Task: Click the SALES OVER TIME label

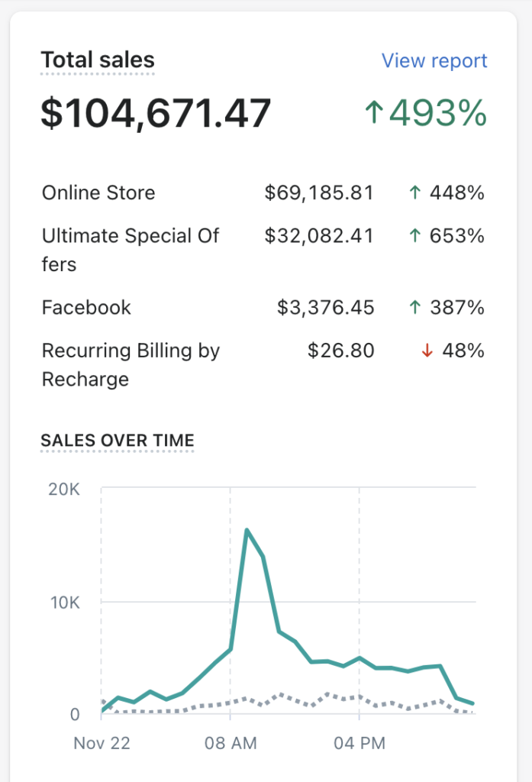Action: click(x=118, y=441)
